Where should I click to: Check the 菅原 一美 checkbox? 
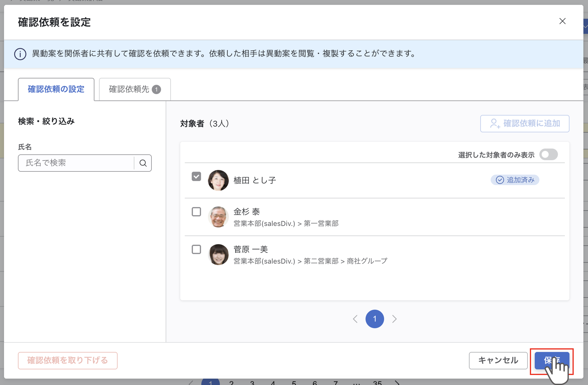point(196,250)
